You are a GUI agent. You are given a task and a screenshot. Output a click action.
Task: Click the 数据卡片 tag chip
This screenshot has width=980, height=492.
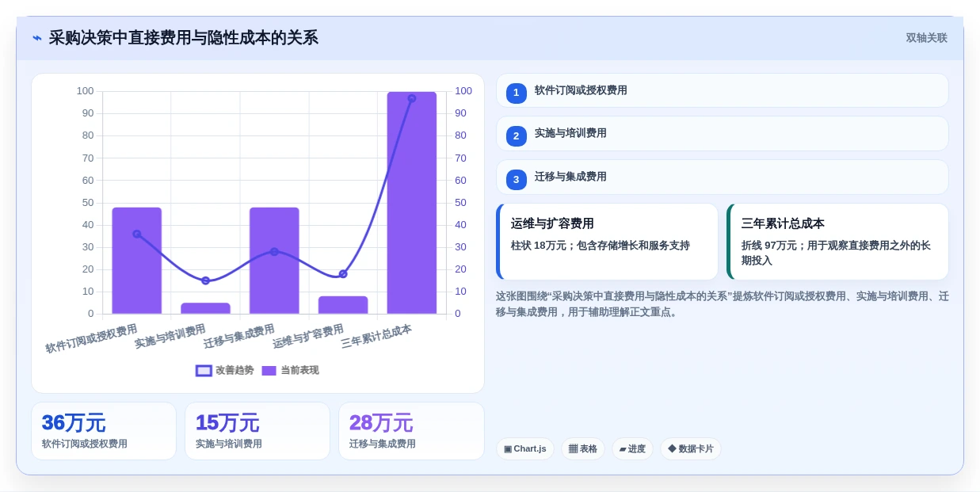tap(690, 448)
